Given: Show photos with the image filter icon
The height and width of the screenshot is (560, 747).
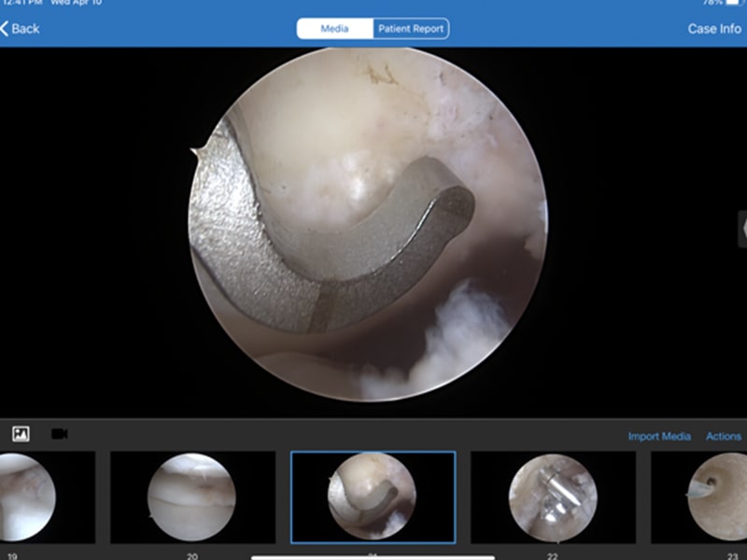Looking at the screenshot, I should 21,434.
